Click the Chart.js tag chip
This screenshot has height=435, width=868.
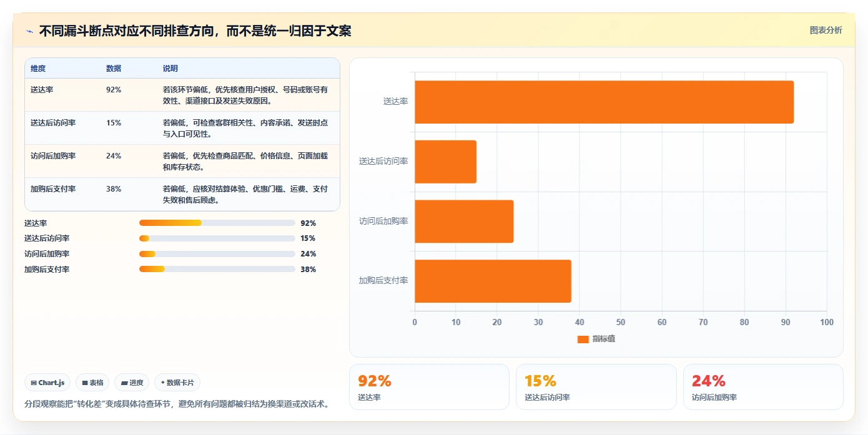coord(47,383)
